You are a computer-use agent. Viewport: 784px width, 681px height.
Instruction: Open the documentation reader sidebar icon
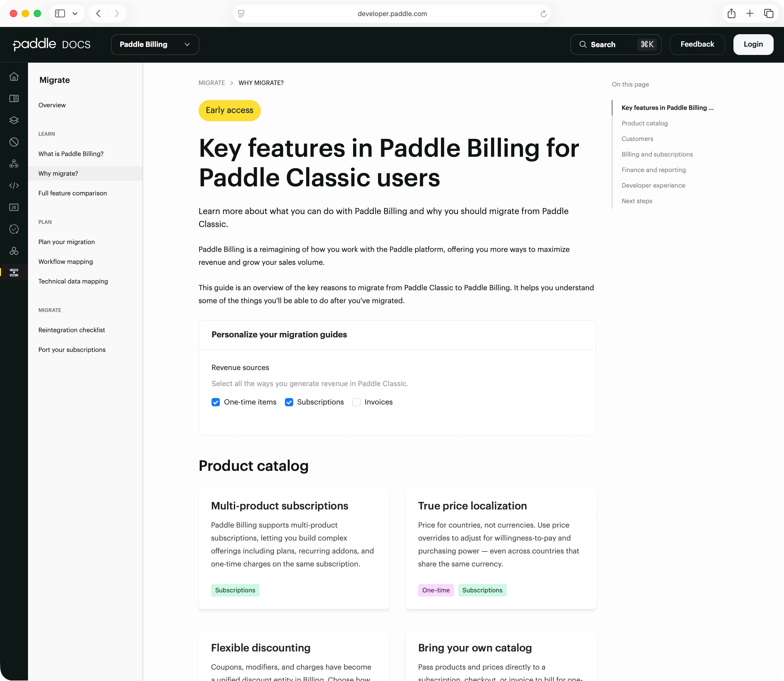tap(14, 98)
